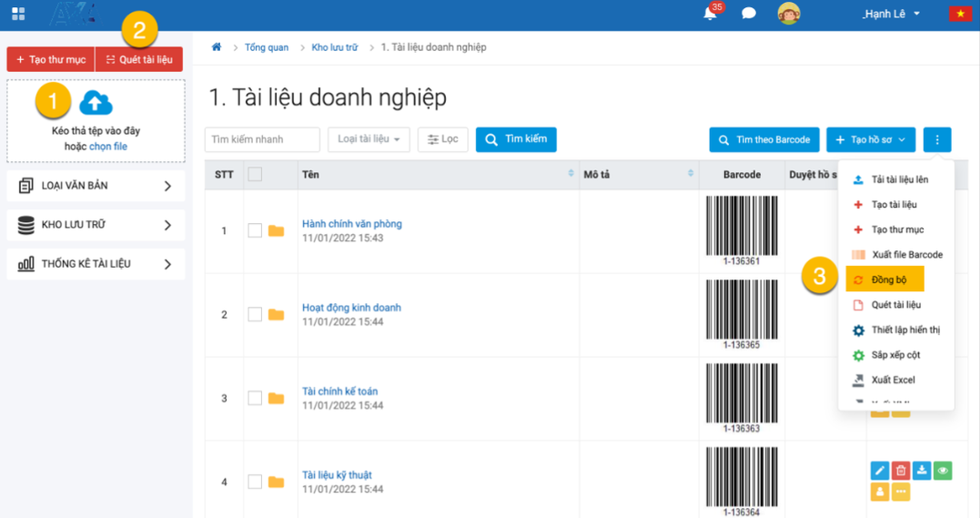Viewport: 980px width, 518px height.
Task: Select Quét tài liệu in dropdown menu
Action: click(x=895, y=305)
